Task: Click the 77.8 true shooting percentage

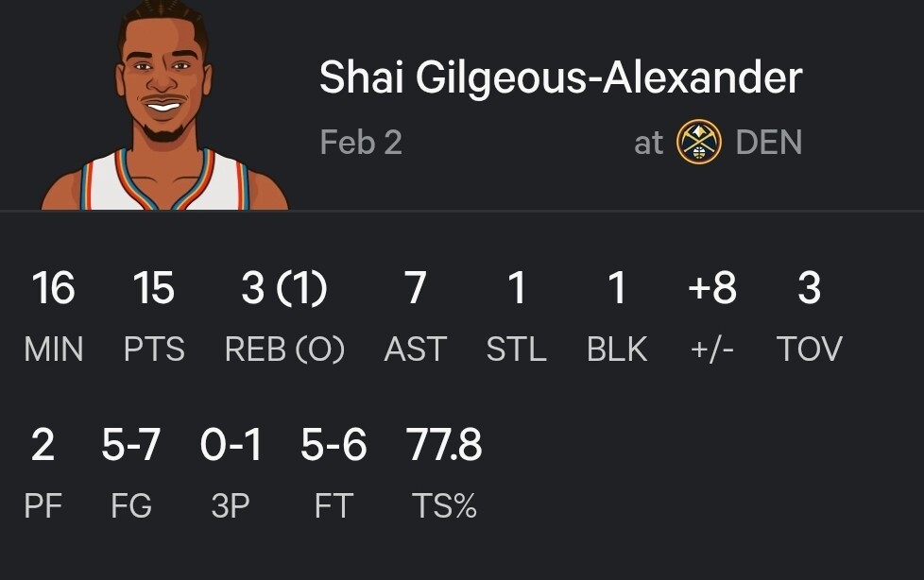Action: pyautogui.click(x=444, y=445)
